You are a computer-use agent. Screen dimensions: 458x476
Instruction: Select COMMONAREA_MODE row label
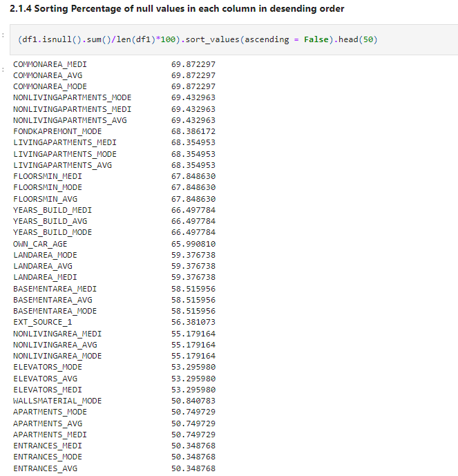(50, 86)
